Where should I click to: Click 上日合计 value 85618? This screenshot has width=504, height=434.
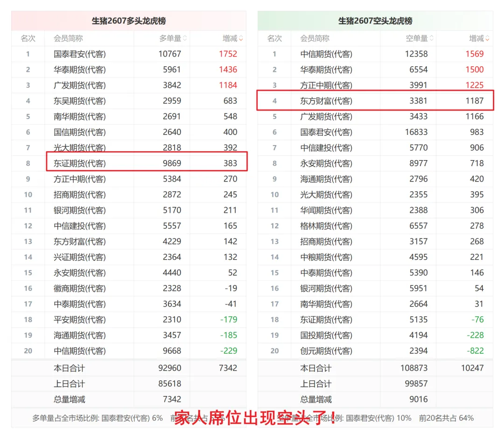coord(170,384)
